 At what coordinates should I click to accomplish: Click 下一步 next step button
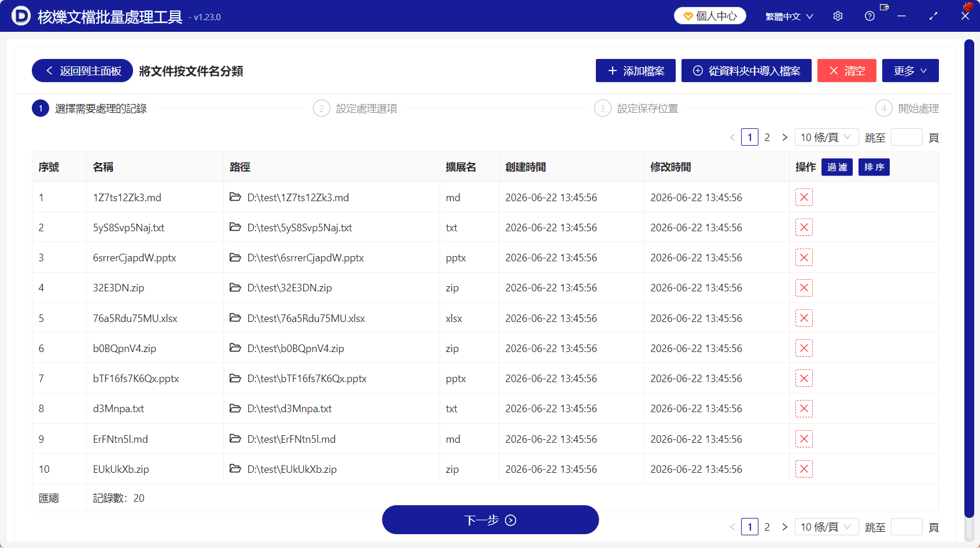[x=491, y=520]
